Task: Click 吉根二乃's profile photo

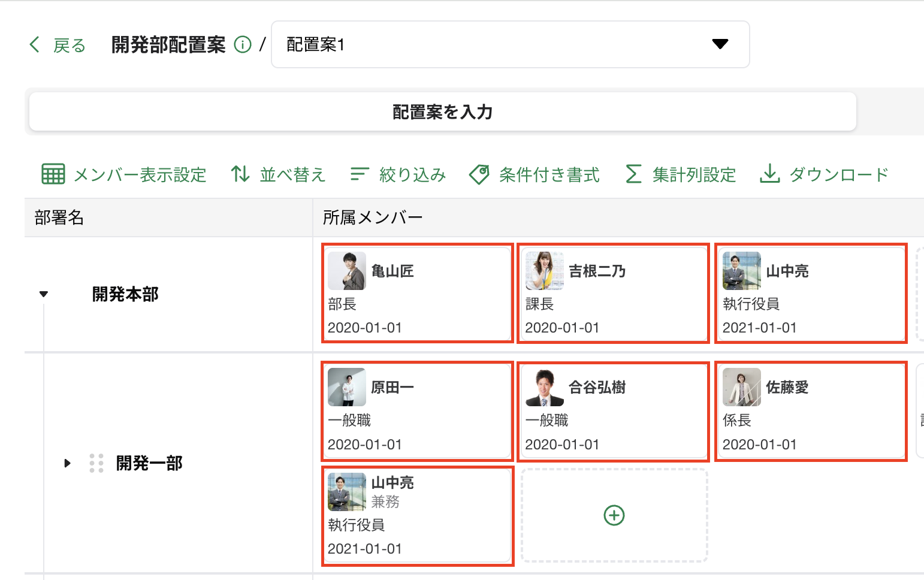Action: tap(544, 271)
